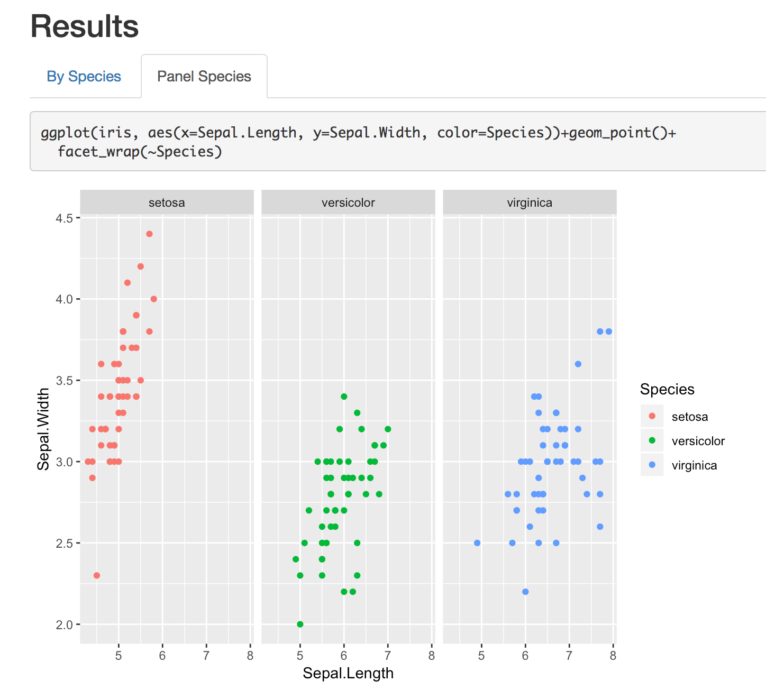Screen dimensions: 766x700
Task: Click the setosa facet header
Action: coord(167,202)
